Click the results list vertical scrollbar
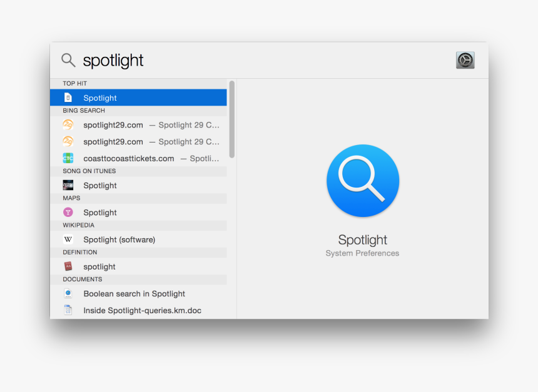This screenshot has height=392, width=538. tap(231, 119)
